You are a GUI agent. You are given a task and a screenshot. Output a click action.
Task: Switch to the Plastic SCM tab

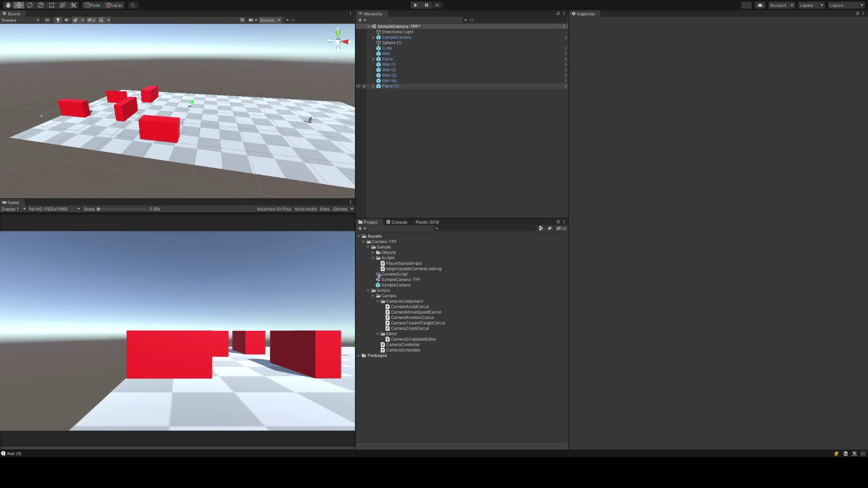[x=427, y=222]
